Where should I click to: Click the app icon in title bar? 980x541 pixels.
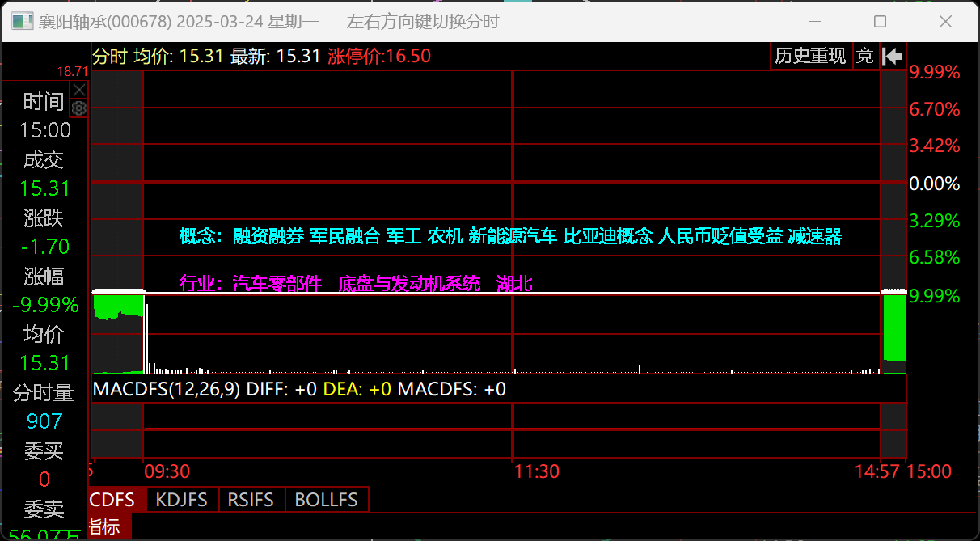[22, 22]
